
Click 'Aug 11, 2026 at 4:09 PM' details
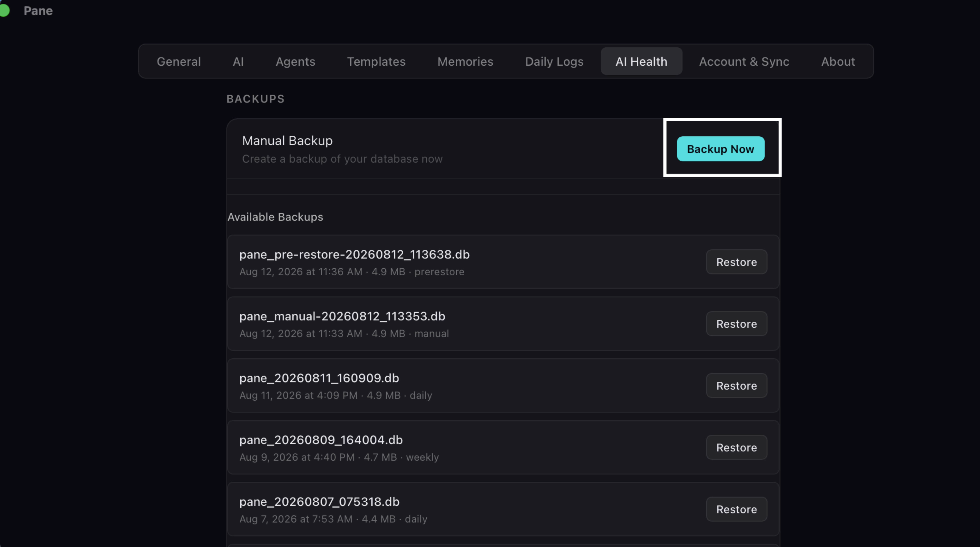(336, 395)
